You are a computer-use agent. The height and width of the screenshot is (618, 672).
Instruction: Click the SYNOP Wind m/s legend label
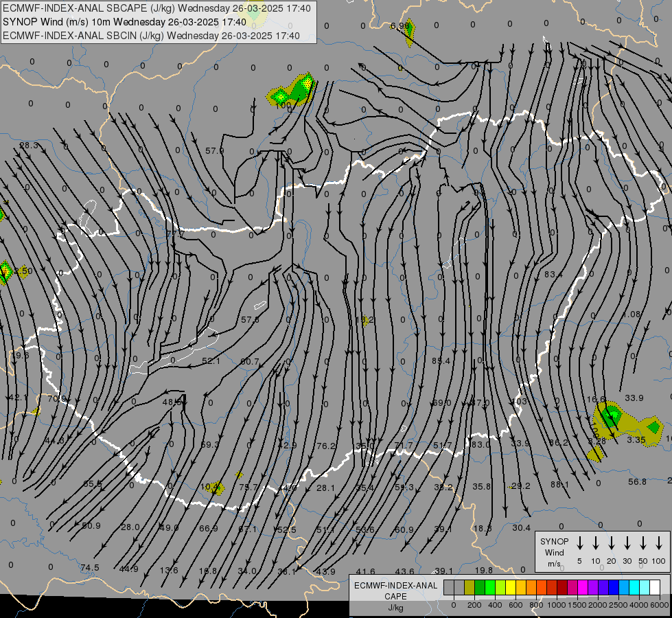pos(554,552)
